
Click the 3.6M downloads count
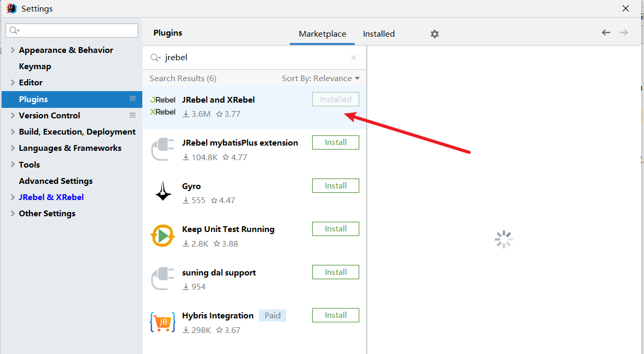click(197, 114)
